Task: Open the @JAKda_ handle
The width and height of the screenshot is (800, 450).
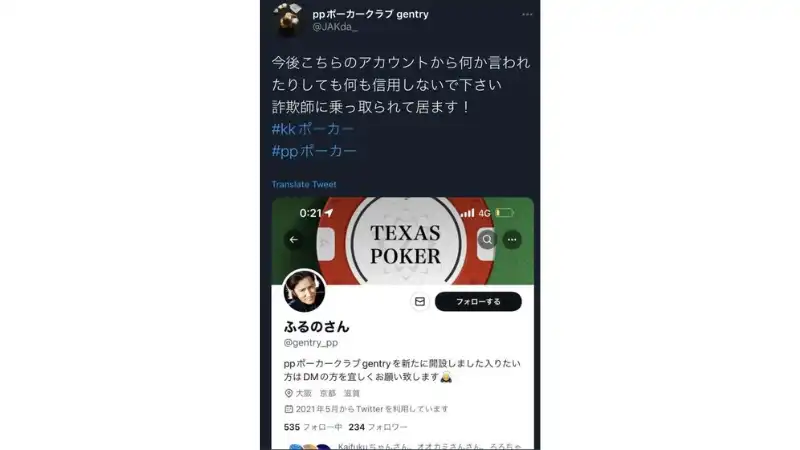Action: (x=335, y=27)
